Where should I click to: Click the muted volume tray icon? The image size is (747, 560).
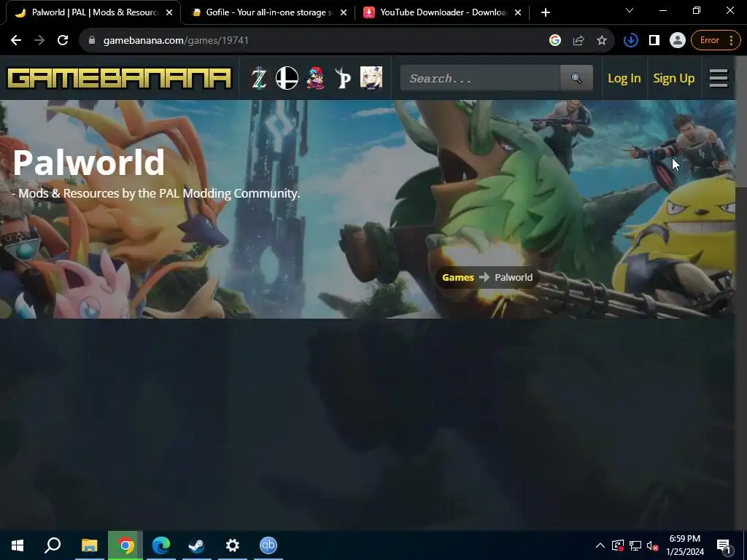coord(652,545)
